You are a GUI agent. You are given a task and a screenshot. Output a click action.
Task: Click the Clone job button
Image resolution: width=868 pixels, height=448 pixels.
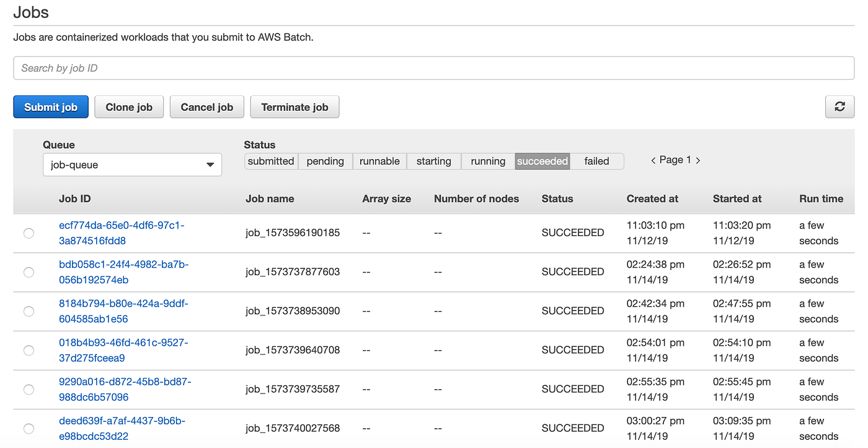(x=128, y=107)
